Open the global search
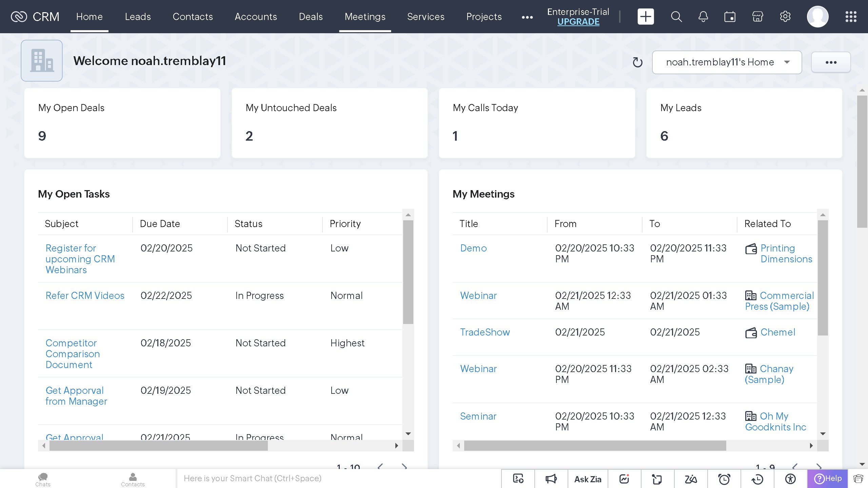The image size is (868, 488). tap(676, 16)
